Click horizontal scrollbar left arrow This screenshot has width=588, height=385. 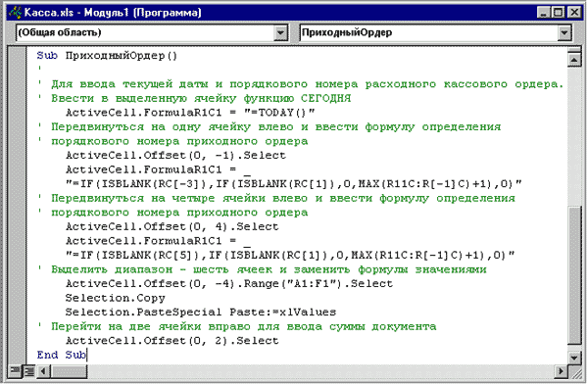pyautogui.click(x=43, y=371)
